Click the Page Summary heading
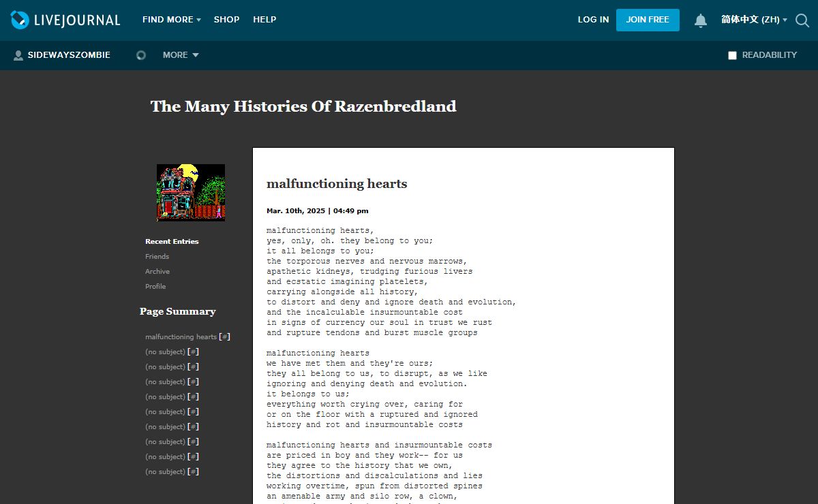The width and height of the screenshot is (818, 504). tap(177, 311)
